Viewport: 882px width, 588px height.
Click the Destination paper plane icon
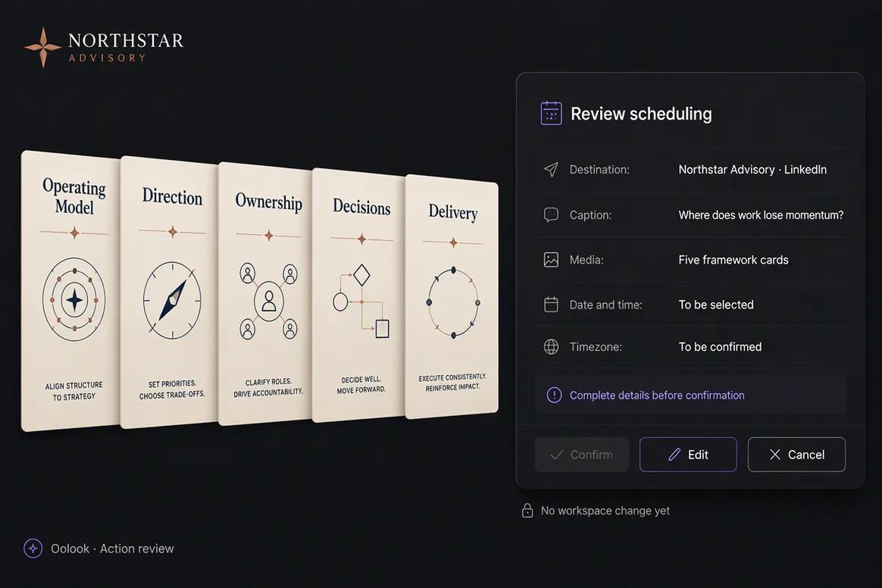click(552, 170)
